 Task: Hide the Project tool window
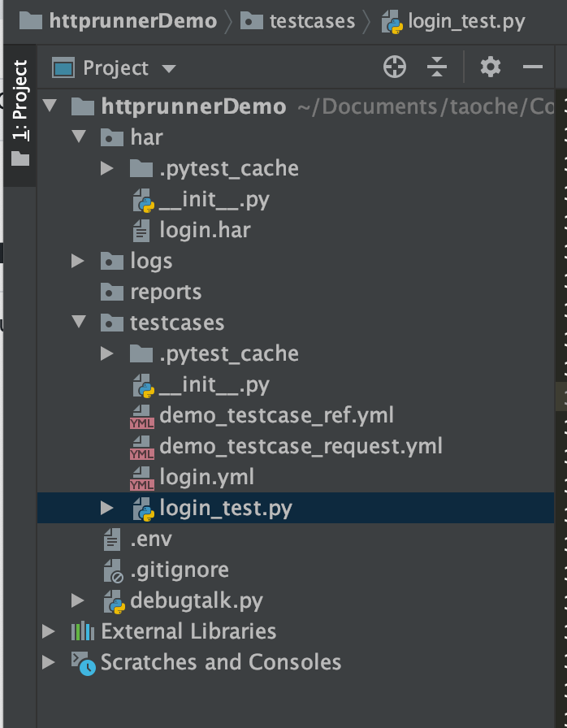[x=535, y=67]
